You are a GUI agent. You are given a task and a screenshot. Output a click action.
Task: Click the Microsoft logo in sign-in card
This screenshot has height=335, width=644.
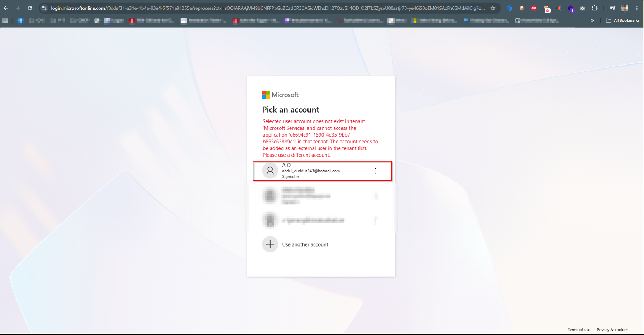280,95
